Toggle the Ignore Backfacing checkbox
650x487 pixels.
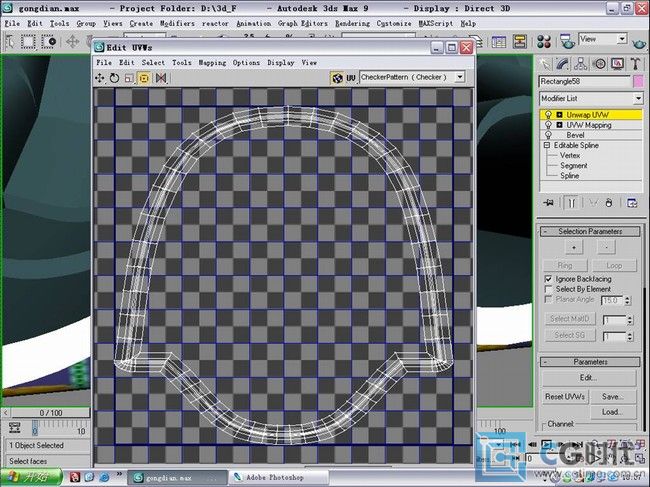[548, 279]
